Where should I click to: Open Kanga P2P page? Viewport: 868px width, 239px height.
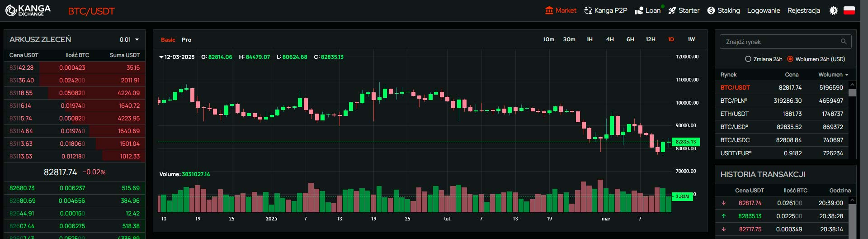tap(606, 10)
